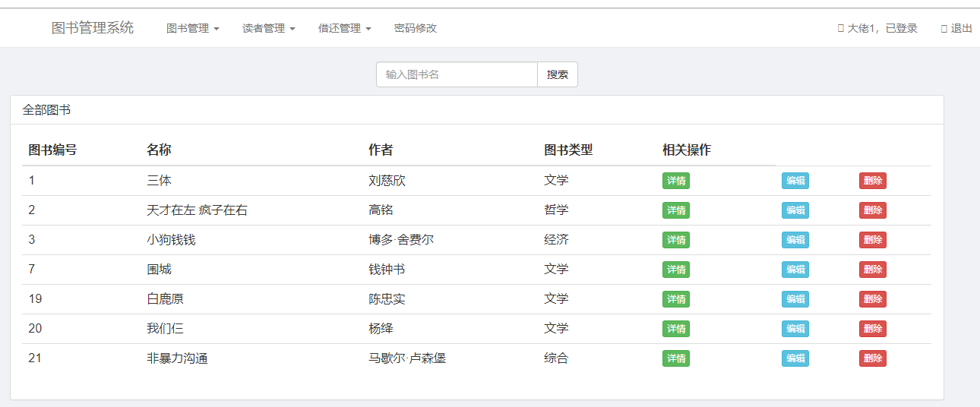The image size is (980, 407).
Task: Delete the book 围城
Action: (872, 270)
